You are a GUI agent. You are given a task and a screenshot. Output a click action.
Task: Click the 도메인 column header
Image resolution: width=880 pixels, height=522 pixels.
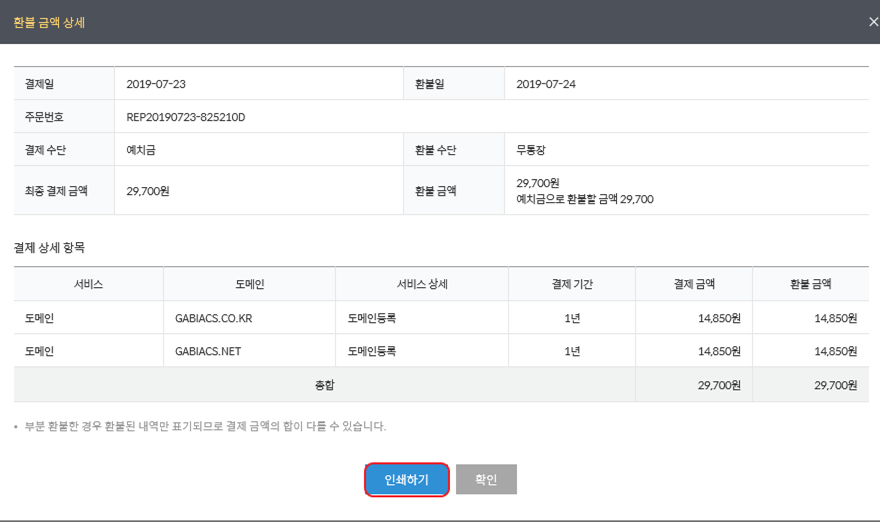pos(250,284)
